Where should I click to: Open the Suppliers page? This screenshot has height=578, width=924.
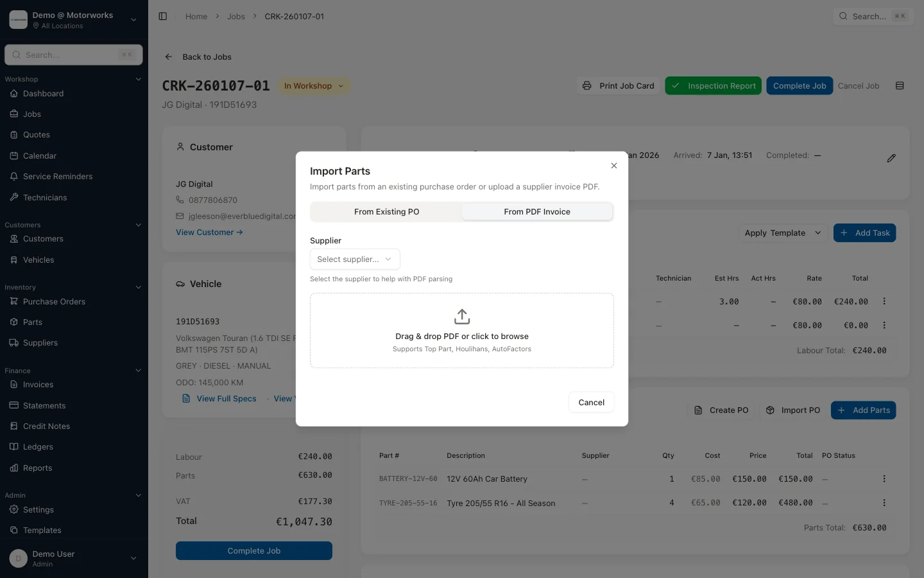pos(40,343)
